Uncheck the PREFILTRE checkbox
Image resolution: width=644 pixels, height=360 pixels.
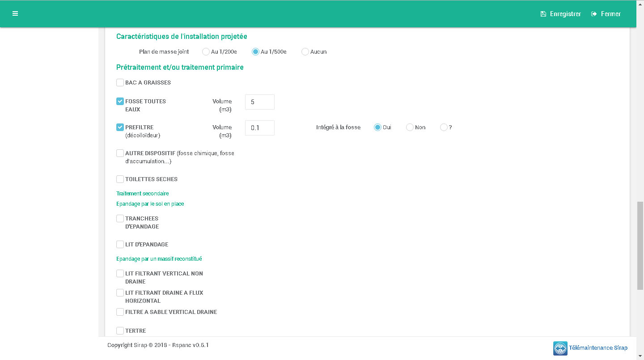click(x=120, y=127)
